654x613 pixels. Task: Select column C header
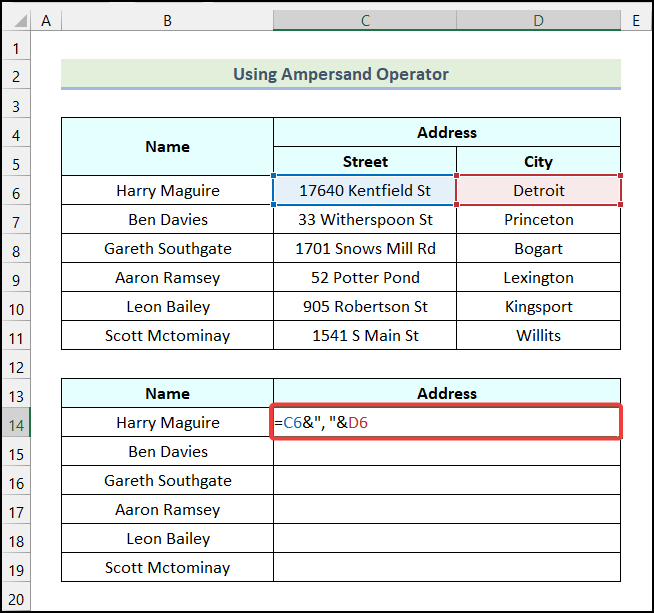(365, 20)
